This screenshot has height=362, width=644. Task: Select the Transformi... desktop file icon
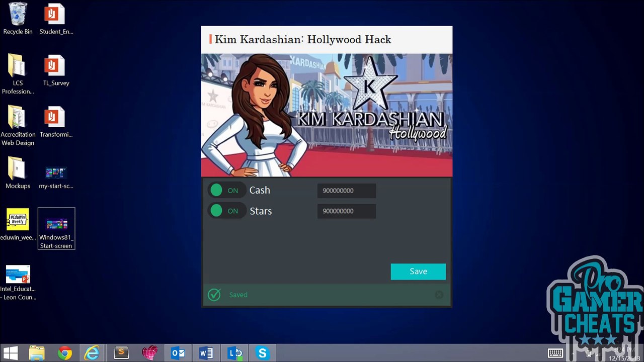[x=56, y=122]
